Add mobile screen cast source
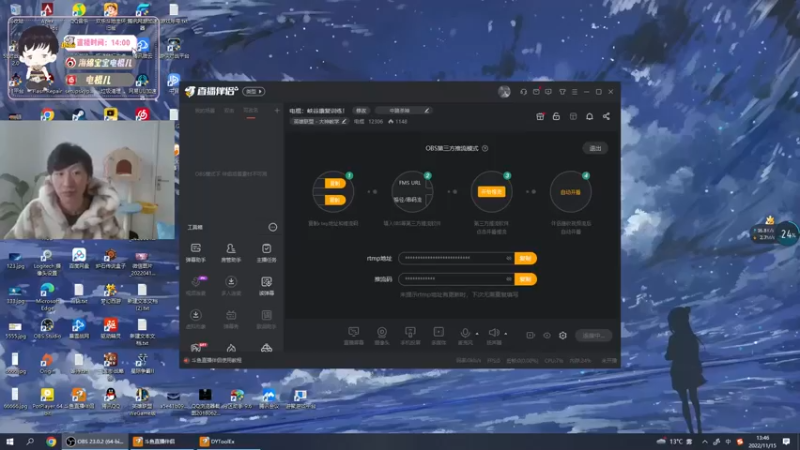This screenshot has height=450, width=800. click(410, 336)
